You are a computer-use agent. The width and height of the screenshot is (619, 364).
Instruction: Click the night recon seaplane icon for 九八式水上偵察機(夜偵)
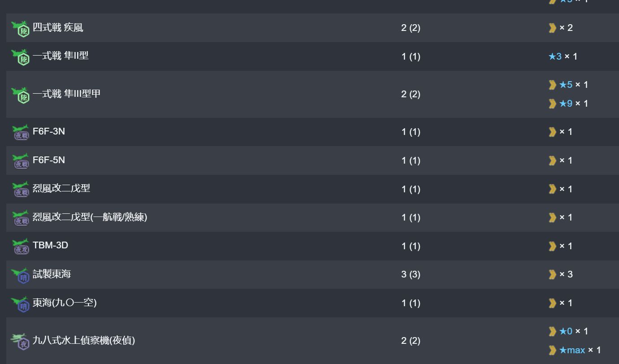pyautogui.click(x=20, y=341)
